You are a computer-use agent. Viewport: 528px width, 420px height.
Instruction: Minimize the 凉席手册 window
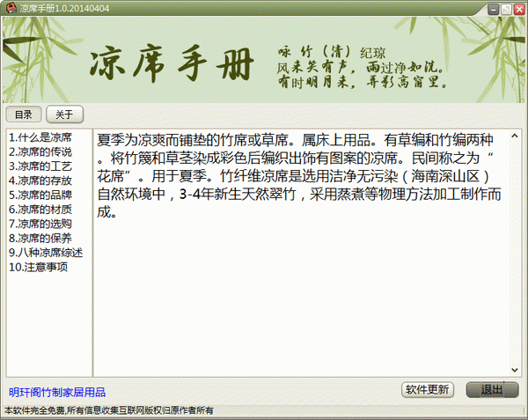click(494, 10)
